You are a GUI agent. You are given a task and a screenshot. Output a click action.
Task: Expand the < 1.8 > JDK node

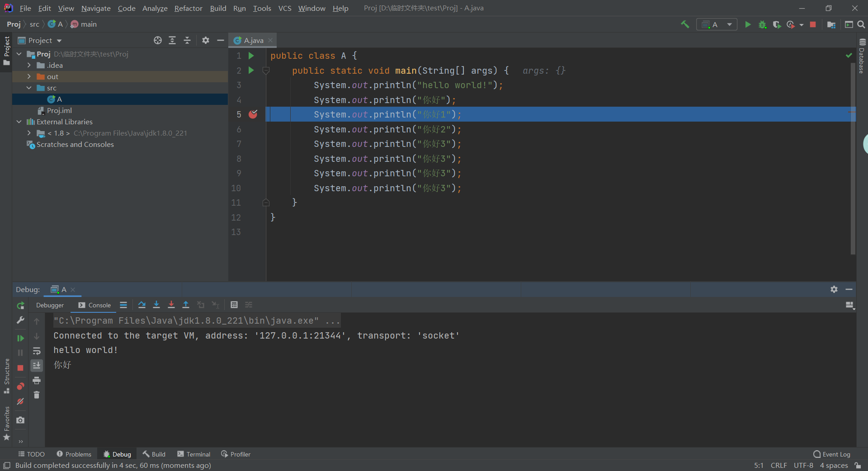click(29, 133)
